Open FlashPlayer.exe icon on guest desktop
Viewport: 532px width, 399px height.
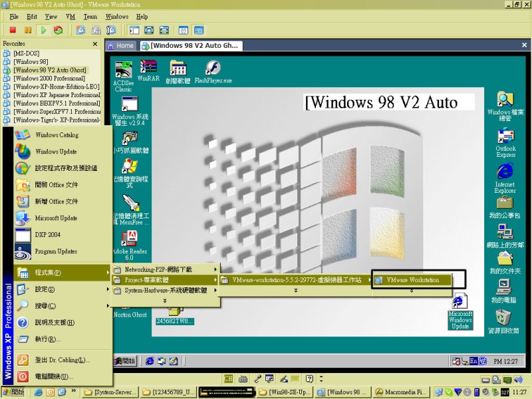tap(213, 72)
